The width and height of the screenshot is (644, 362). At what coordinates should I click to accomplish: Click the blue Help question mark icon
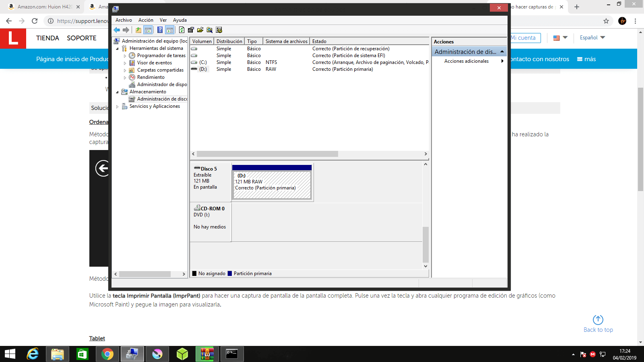pyautogui.click(x=160, y=30)
